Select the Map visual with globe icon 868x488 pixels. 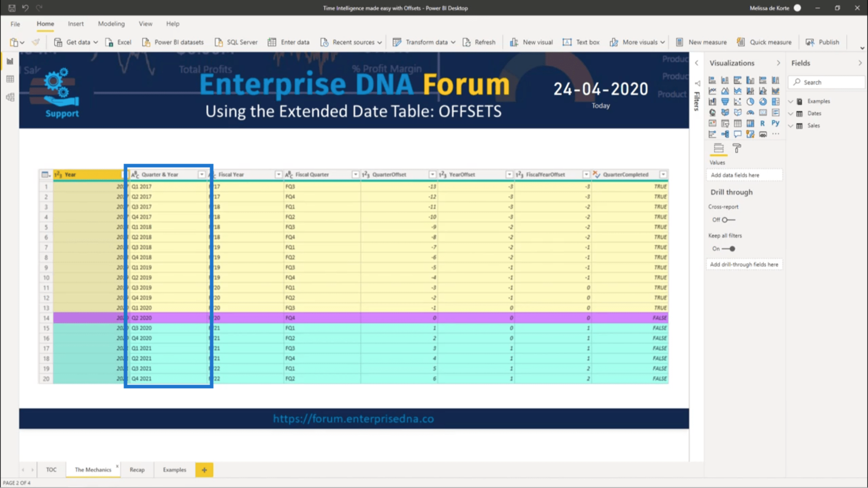point(712,113)
